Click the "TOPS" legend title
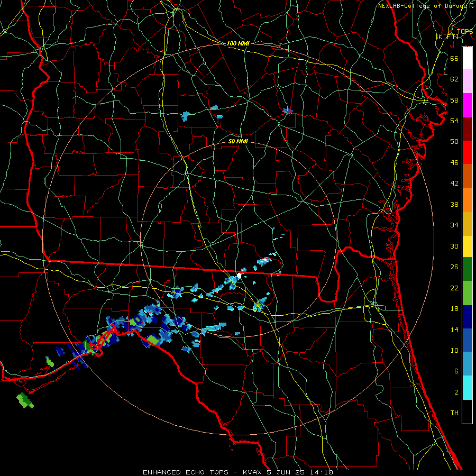Screen dimensions: 476x476 point(465,32)
